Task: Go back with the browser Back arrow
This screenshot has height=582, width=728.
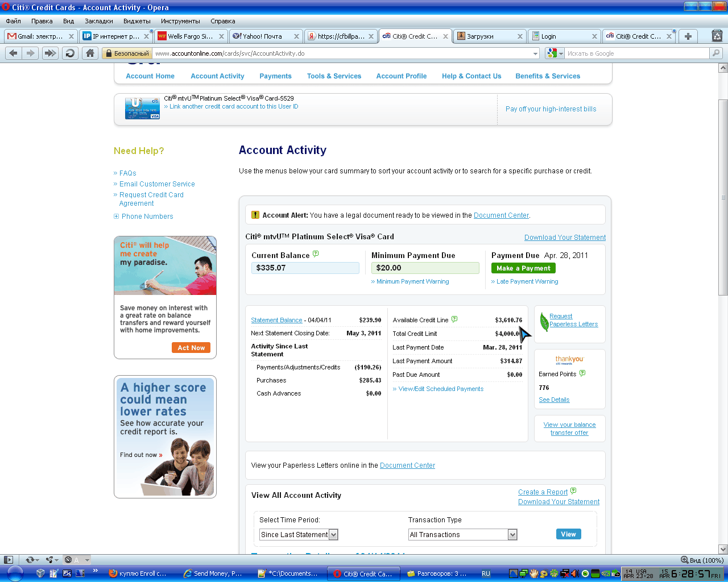Action: pyautogui.click(x=14, y=53)
